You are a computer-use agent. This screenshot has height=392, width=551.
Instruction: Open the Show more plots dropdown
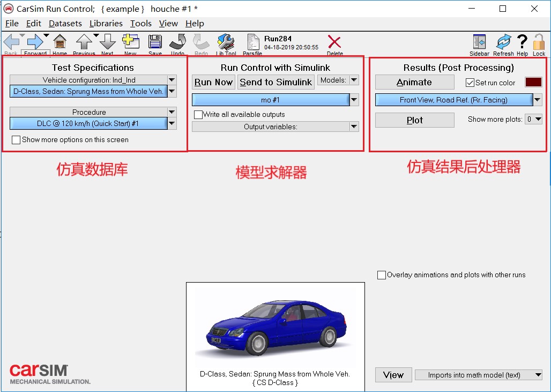pos(533,119)
